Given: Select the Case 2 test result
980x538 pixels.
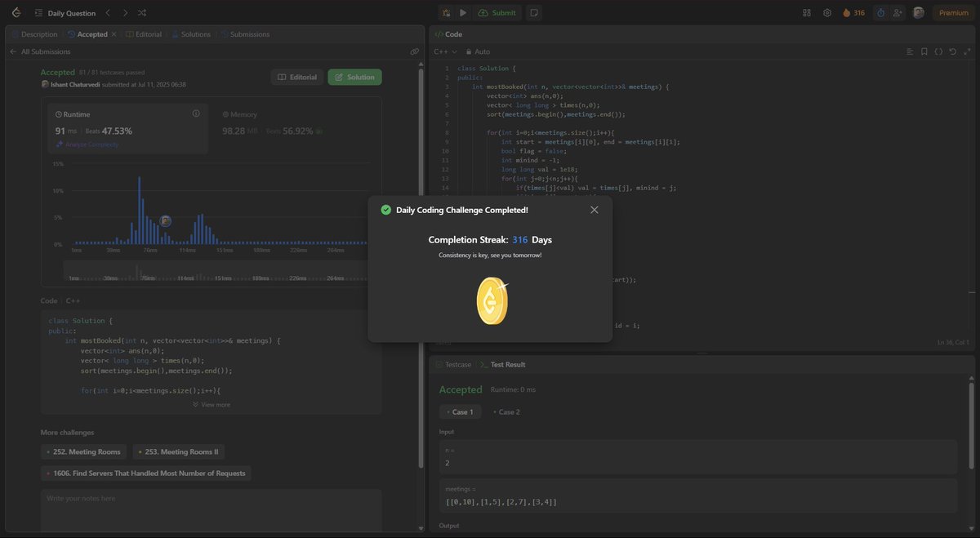Looking at the screenshot, I should click(507, 411).
